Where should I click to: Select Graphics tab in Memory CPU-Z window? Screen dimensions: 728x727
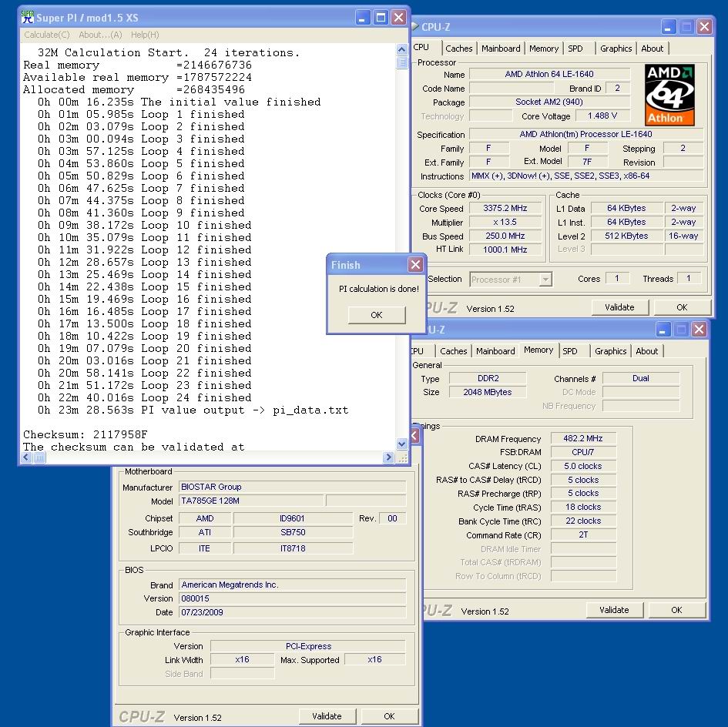pyautogui.click(x=611, y=351)
